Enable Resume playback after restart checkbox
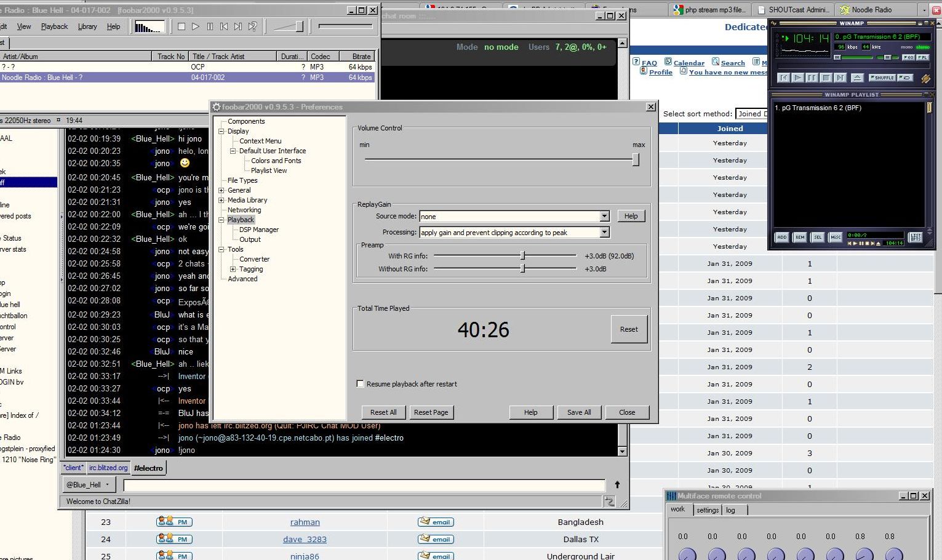 coord(361,384)
